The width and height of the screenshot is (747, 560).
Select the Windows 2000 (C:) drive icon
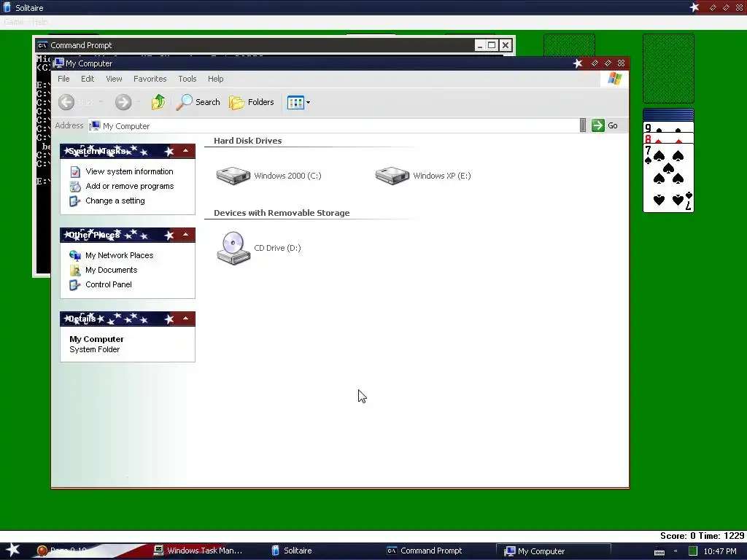click(233, 175)
